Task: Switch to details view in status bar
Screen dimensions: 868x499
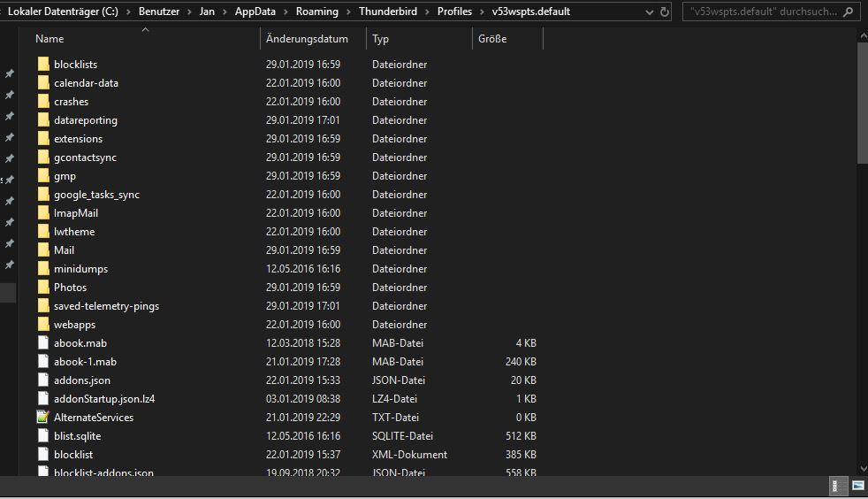Action: click(x=835, y=486)
